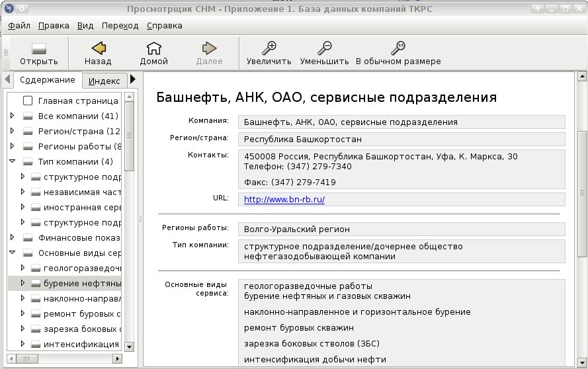Click the book icon beside Тип компании (4)
Viewport: 588px width, 369px height.
pos(28,161)
